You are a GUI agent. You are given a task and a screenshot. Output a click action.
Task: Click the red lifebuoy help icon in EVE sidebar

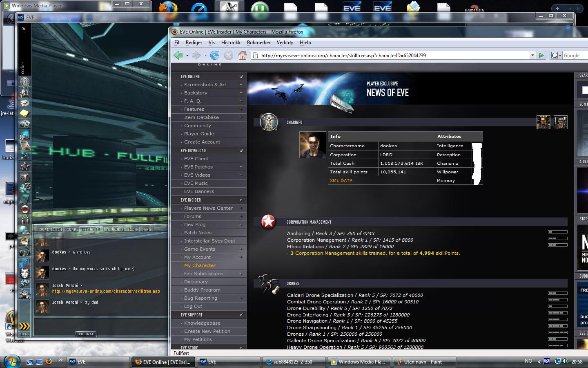pyautogui.click(x=25, y=209)
